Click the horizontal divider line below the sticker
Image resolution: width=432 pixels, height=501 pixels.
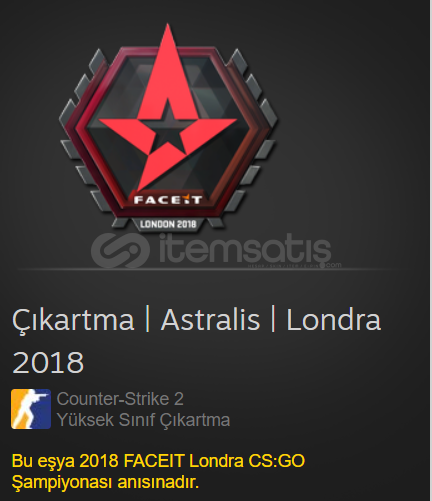coord(207,269)
